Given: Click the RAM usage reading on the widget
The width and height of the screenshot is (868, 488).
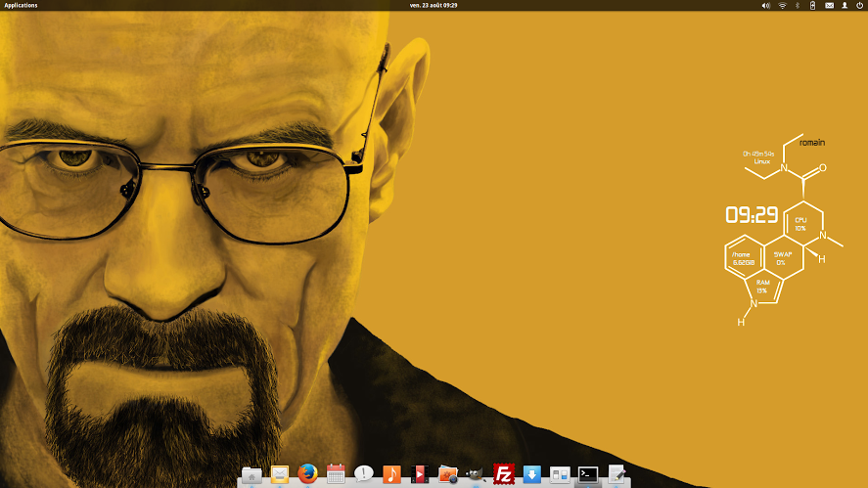Looking at the screenshot, I should (763, 287).
